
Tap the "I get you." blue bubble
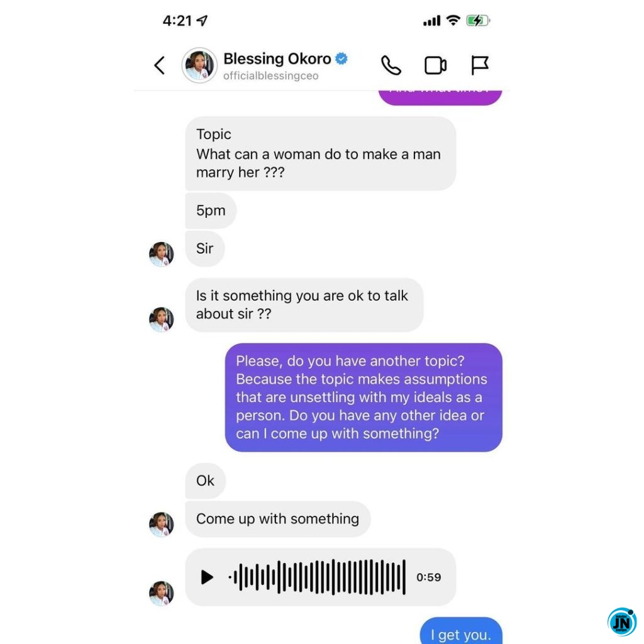pyautogui.click(x=461, y=631)
